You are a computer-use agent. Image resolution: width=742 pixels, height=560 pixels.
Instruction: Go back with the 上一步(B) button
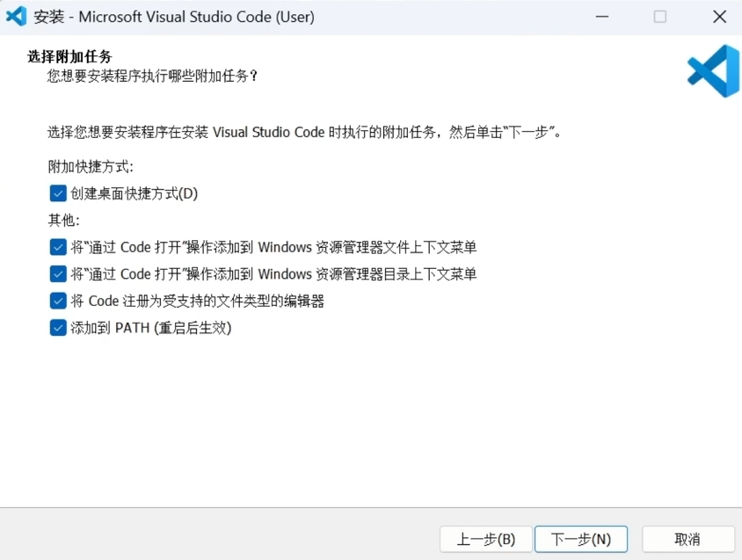coord(486,539)
